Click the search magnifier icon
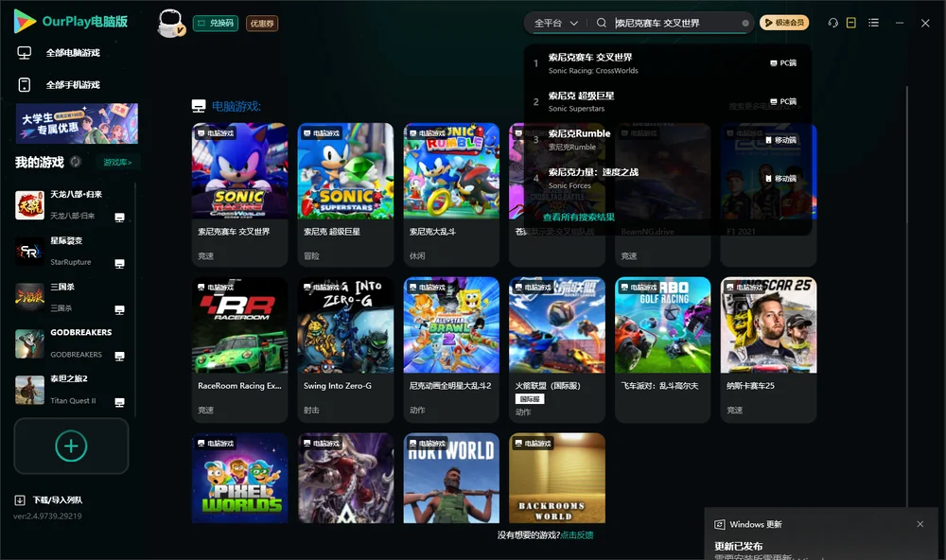The height and width of the screenshot is (560, 946). point(601,23)
